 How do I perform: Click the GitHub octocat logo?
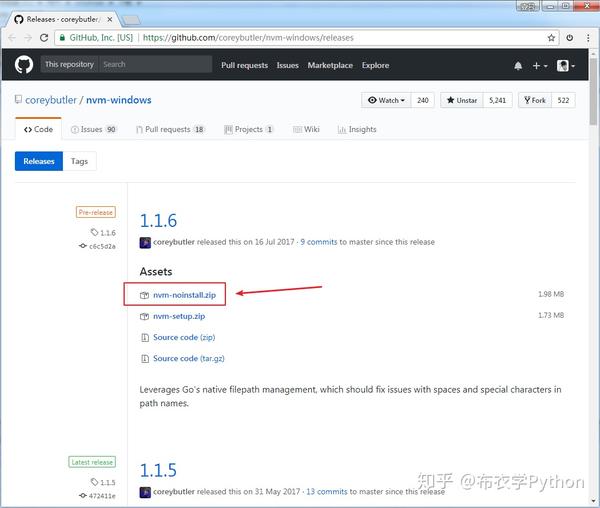[x=24, y=65]
